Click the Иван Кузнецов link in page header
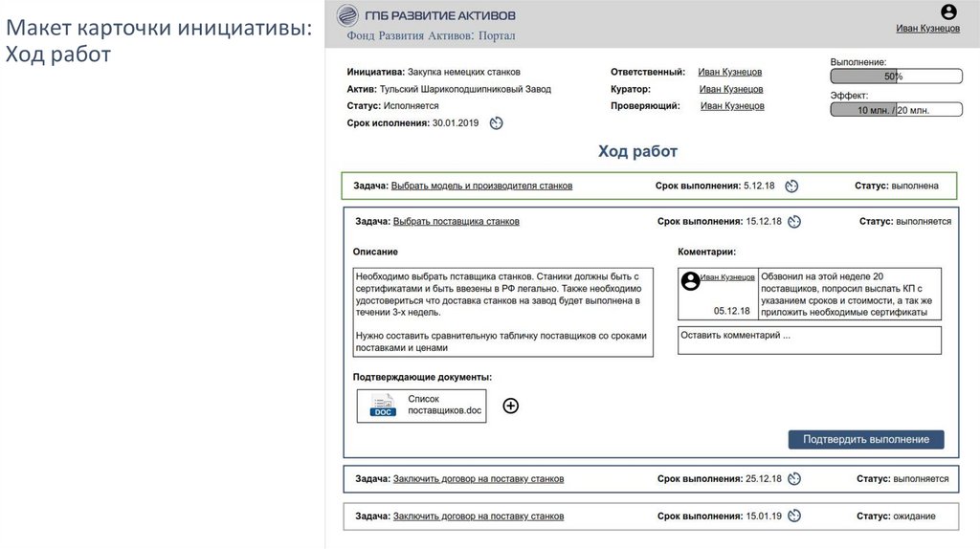Screen dimensions: 980x549 (x=927, y=28)
